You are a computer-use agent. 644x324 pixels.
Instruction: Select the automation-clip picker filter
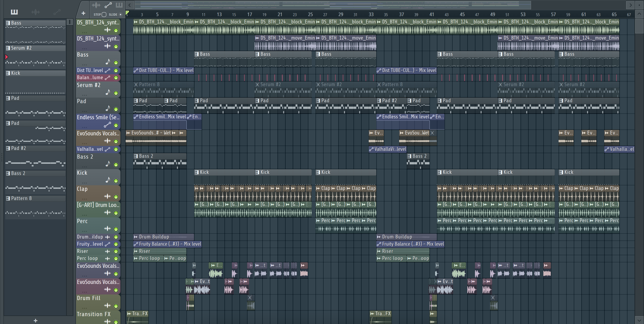click(x=57, y=12)
